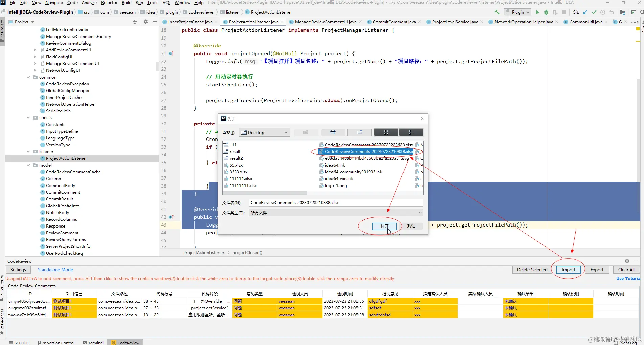
Task: Click the Delete Selected button
Action: pos(532,270)
